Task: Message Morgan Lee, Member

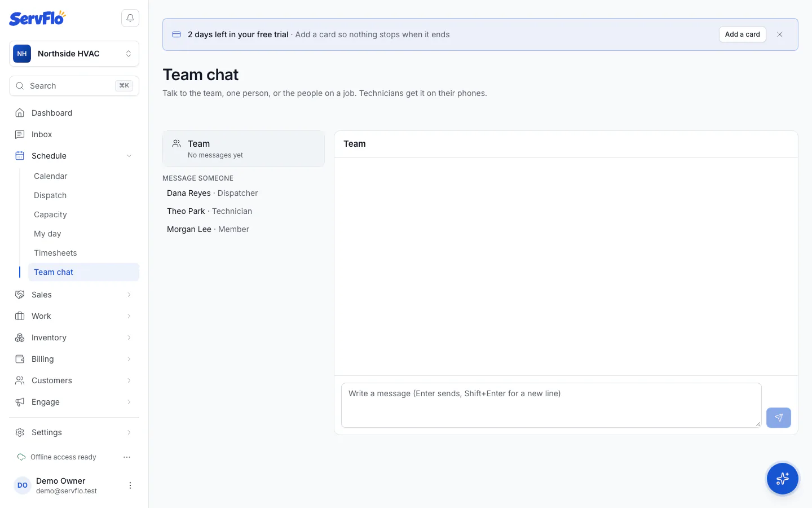Action: coord(244,229)
